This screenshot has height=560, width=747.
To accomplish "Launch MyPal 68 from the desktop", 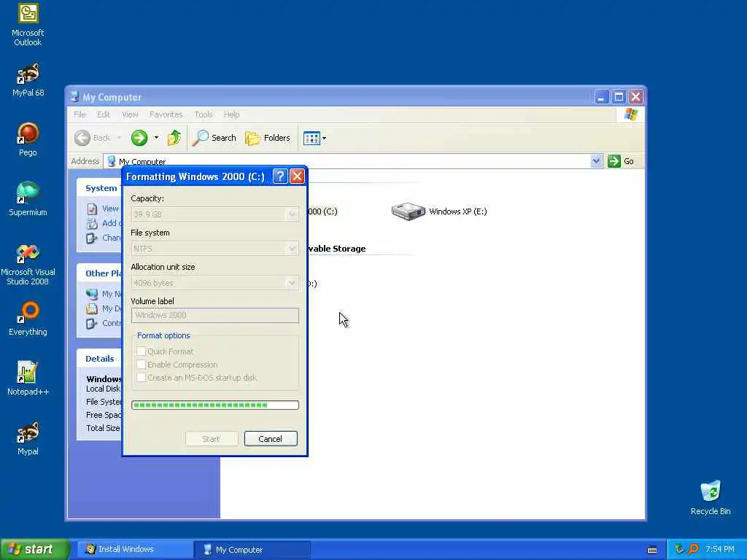I will click(x=28, y=80).
